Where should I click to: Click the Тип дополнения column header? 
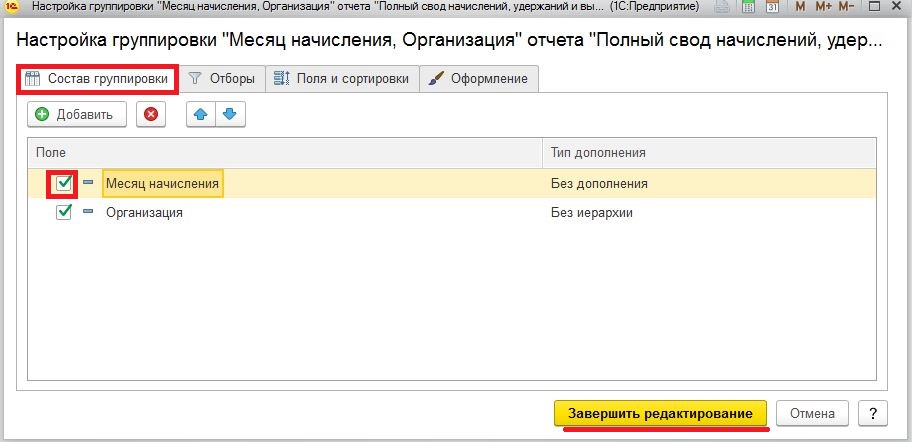[709, 153]
